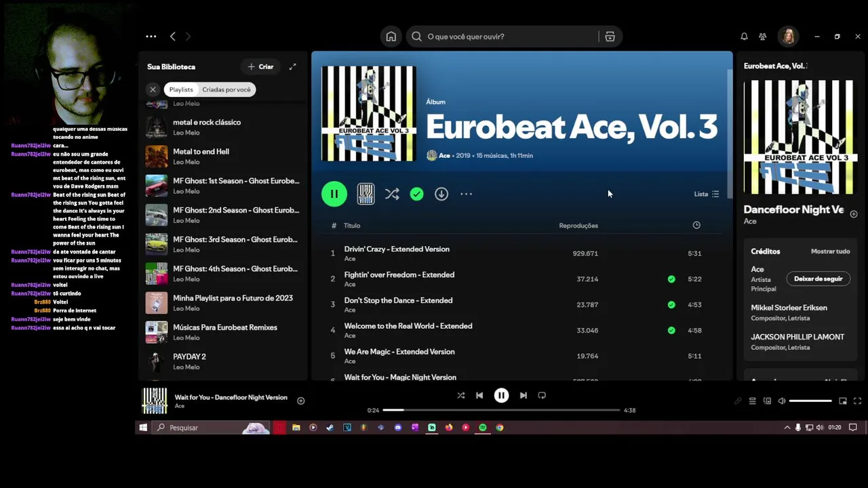Click Mostrar tudo in Créditos
The image size is (868, 488).
click(x=830, y=251)
